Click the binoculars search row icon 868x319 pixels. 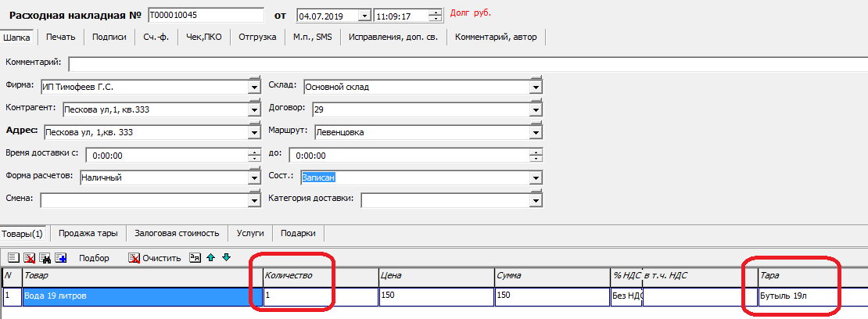coord(45,257)
